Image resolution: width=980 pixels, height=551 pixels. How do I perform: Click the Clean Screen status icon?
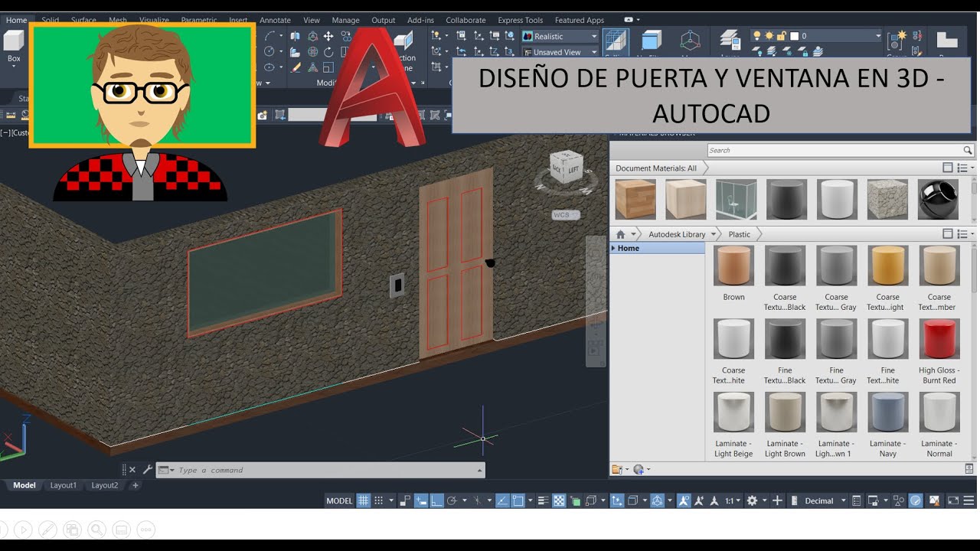click(x=953, y=500)
